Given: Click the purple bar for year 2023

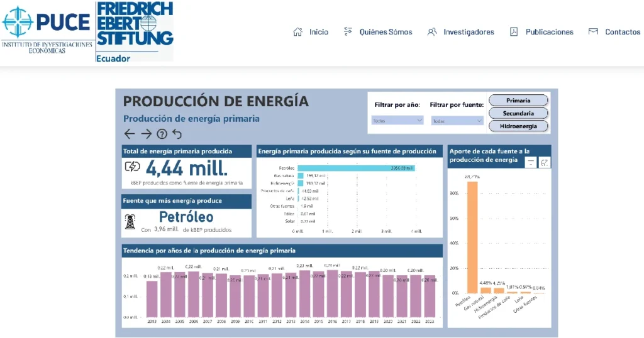Looking at the screenshot, I should click(x=430, y=296).
